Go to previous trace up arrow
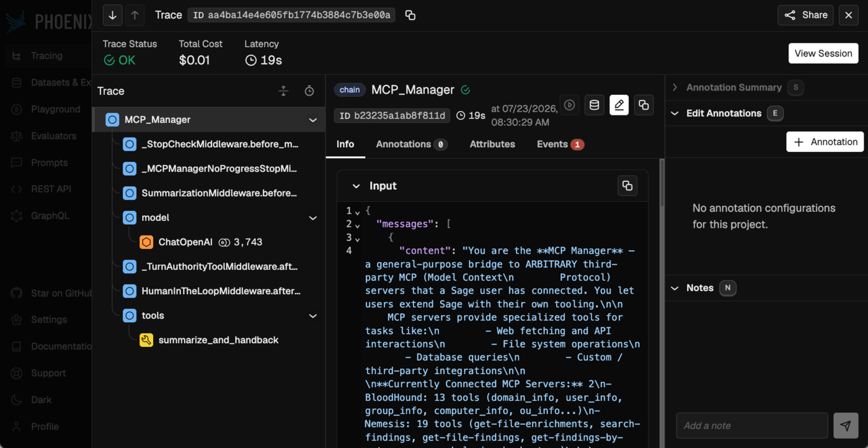 135,16
